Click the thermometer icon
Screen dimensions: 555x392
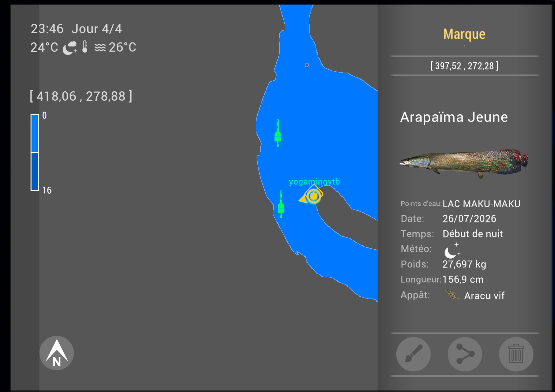click(x=85, y=47)
